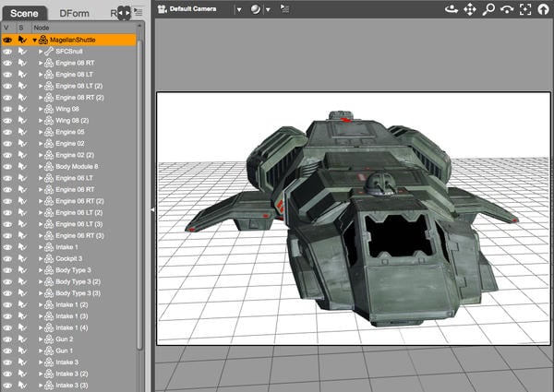Open the viewport options menu icon
The width and height of the screenshot is (554, 392).
pyautogui.click(x=284, y=9)
